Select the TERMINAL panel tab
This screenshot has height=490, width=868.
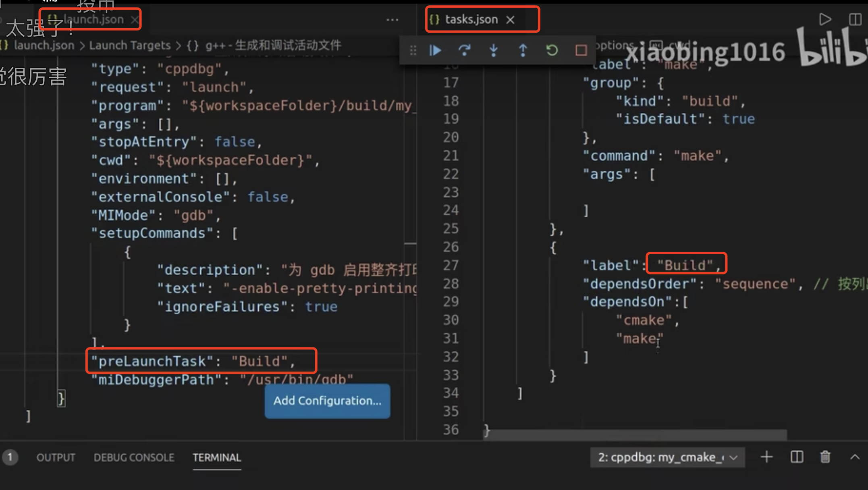click(x=216, y=457)
